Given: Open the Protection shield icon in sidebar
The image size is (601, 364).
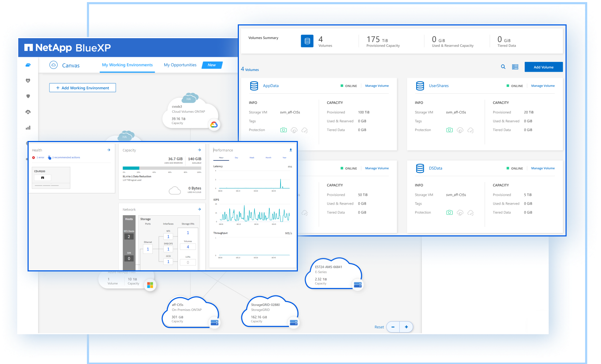Looking at the screenshot, I should click(28, 96).
